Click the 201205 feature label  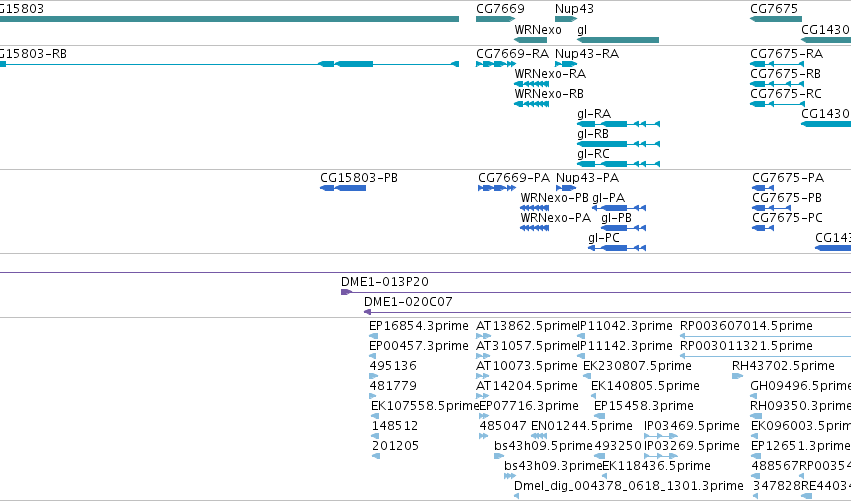point(395,447)
